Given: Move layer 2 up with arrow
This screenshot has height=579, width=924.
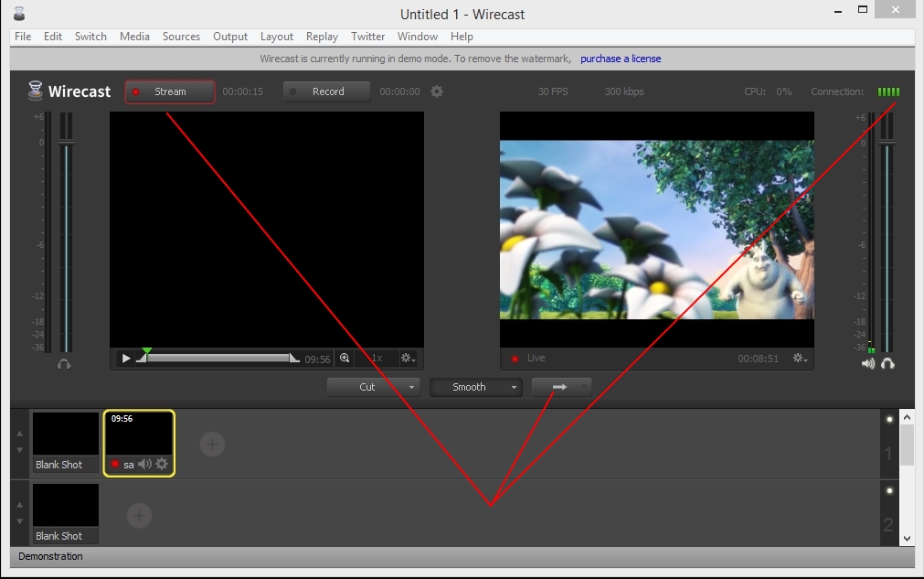Looking at the screenshot, I should click(19, 505).
